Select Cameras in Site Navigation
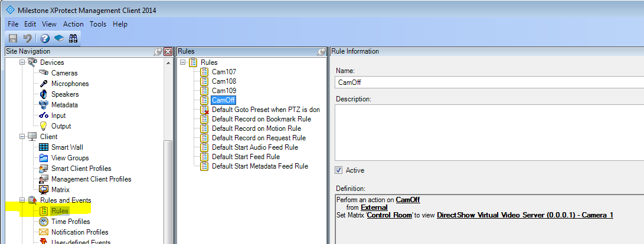644x244 pixels. (x=64, y=73)
